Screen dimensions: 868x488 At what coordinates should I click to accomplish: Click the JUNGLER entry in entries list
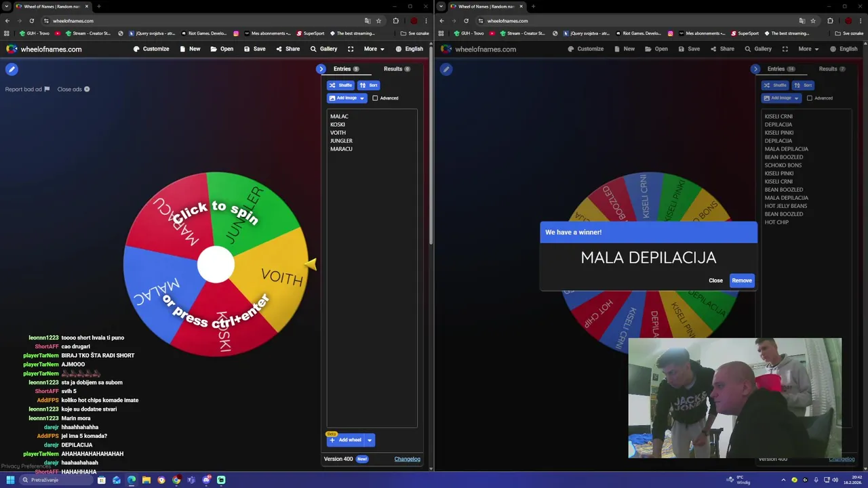pos(341,141)
